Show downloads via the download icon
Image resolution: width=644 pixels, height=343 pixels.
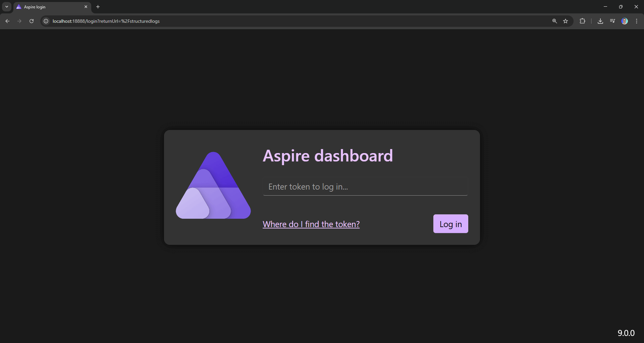[x=600, y=21]
